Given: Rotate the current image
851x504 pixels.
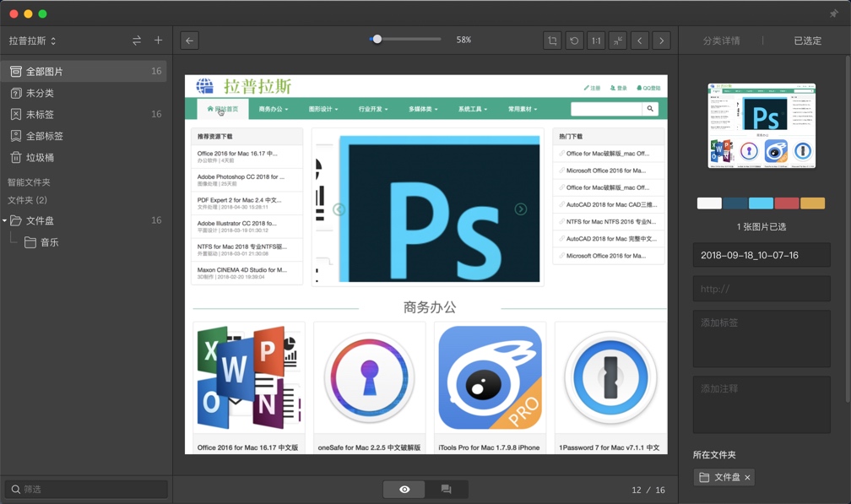Looking at the screenshot, I should point(575,40).
